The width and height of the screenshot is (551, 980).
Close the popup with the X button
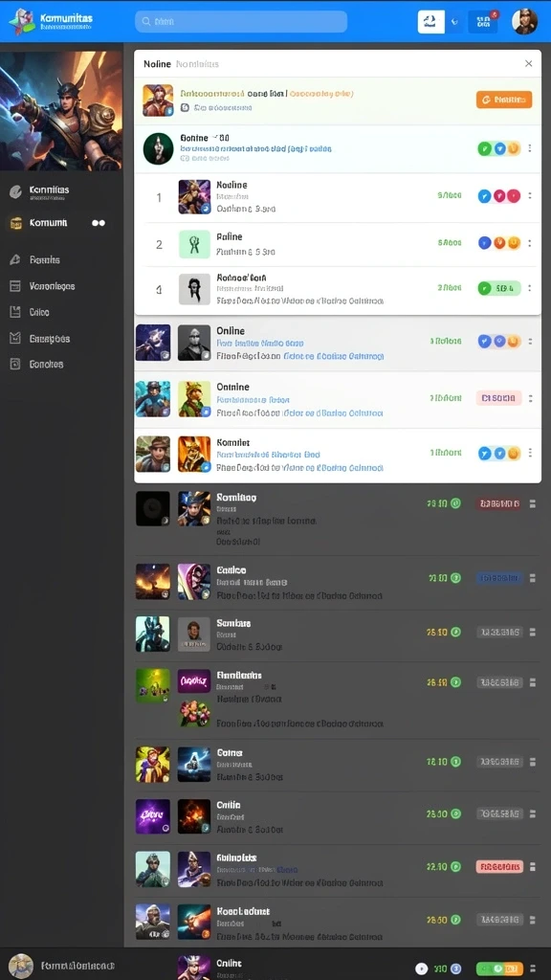pyautogui.click(x=528, y=64)
